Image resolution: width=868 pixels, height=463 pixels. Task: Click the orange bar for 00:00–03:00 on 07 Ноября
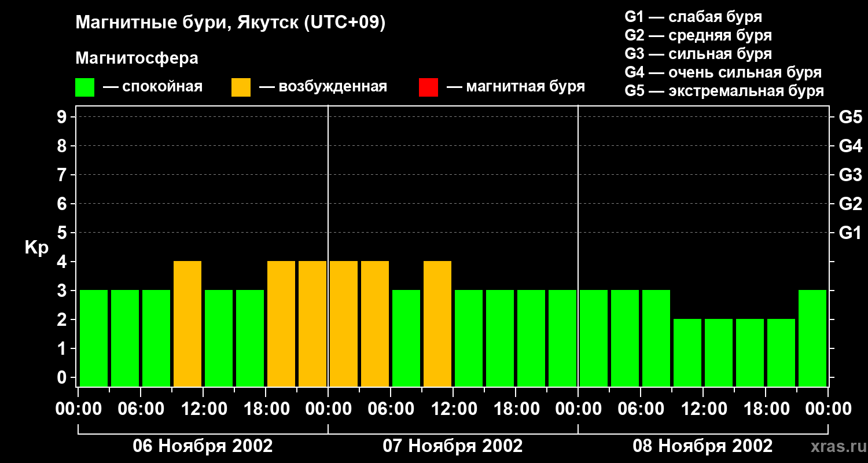(344, 324)
